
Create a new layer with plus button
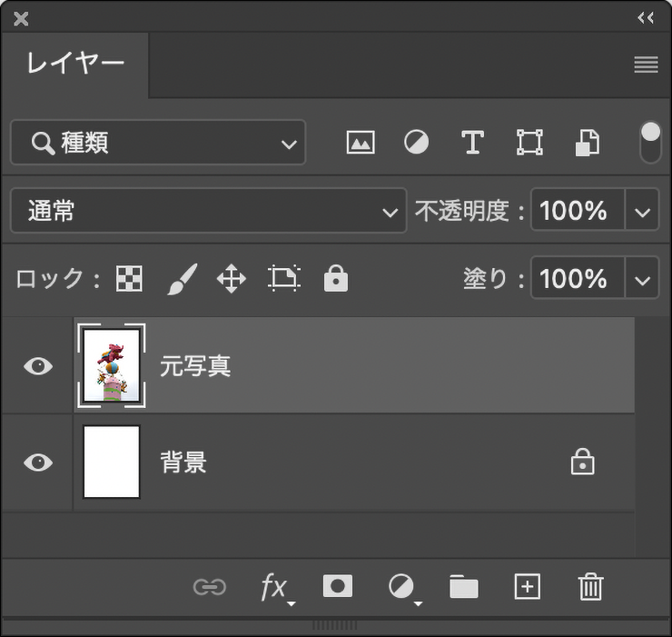coord(528,587)
